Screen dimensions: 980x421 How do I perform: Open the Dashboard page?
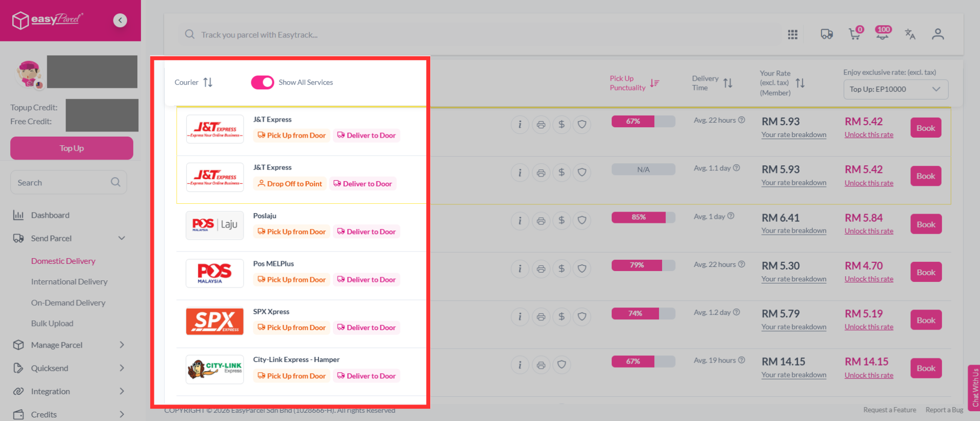tap(50, 215)
